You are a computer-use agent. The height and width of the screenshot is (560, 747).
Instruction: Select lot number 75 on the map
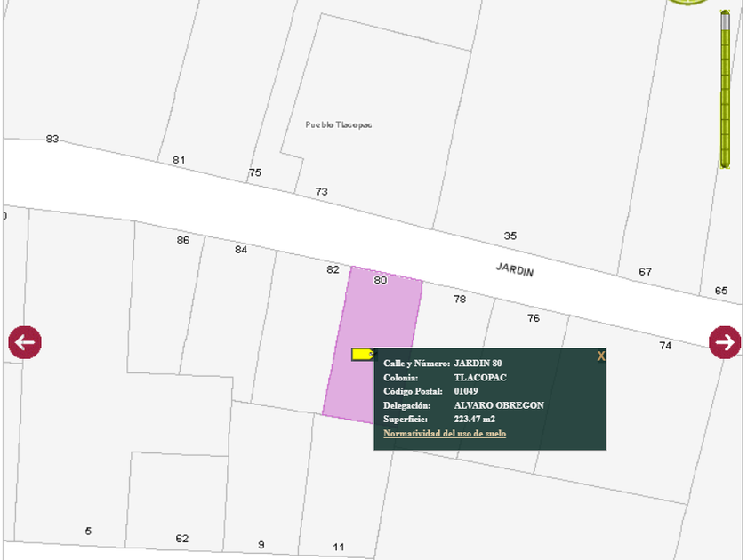pos(255,172)
